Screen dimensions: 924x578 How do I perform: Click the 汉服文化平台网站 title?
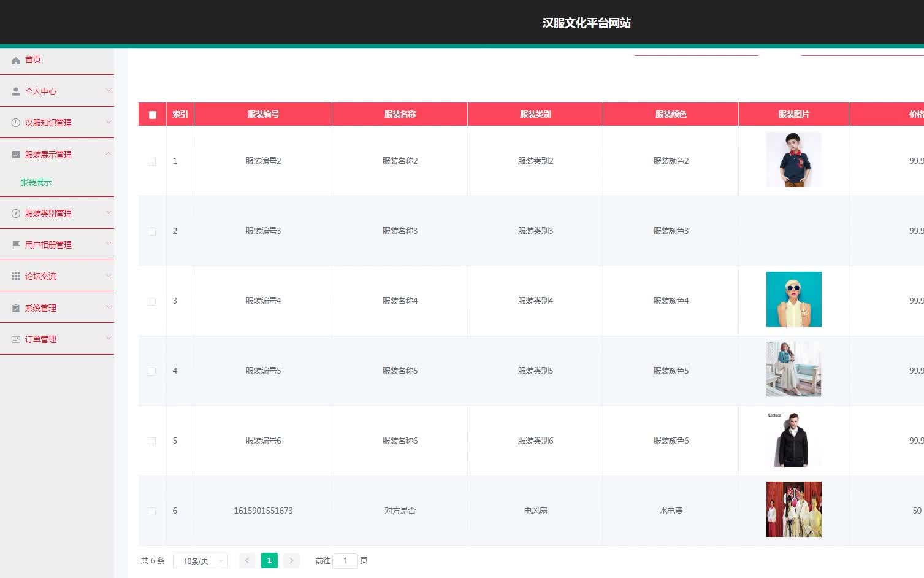tap(586, 23)
